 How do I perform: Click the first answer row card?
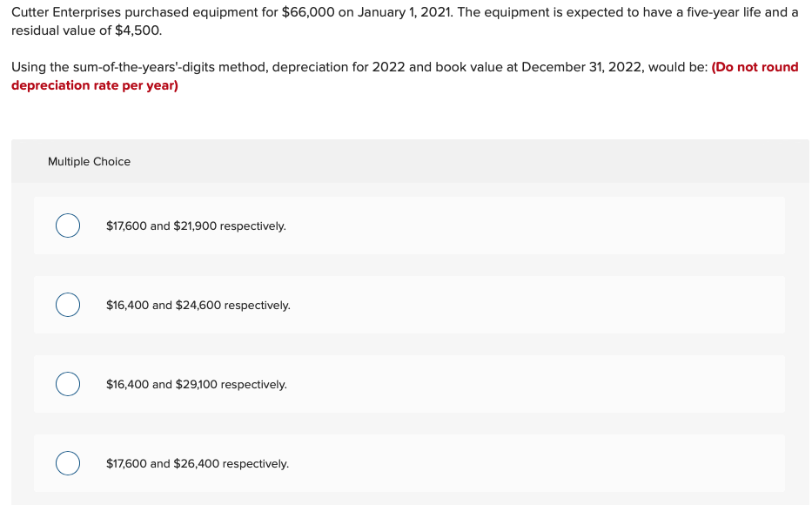point(409,225)
